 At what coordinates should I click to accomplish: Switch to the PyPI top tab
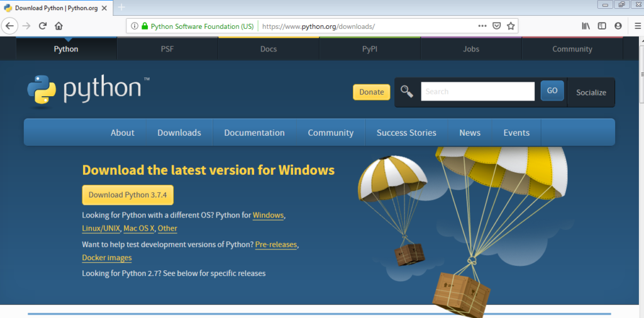pos(370,49)
